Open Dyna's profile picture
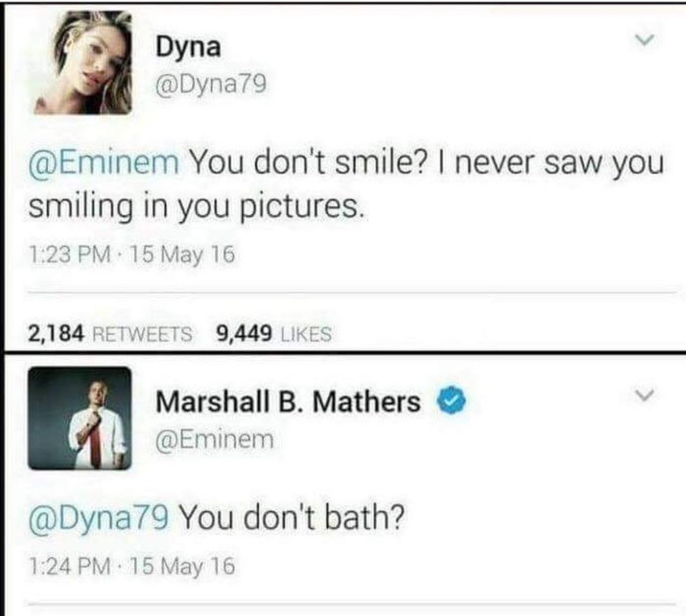The width and height of the screenshot is (686, 616). 81,63
